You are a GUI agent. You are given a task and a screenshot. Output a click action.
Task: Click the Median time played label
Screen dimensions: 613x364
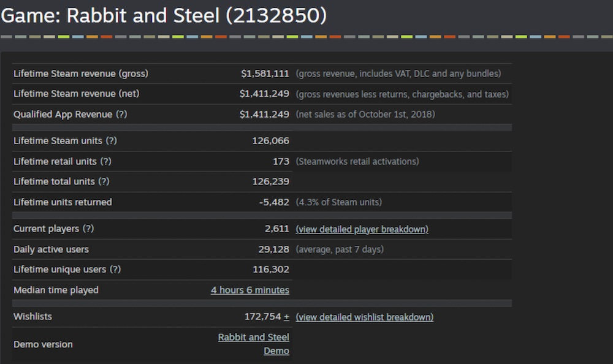point(56,290)
